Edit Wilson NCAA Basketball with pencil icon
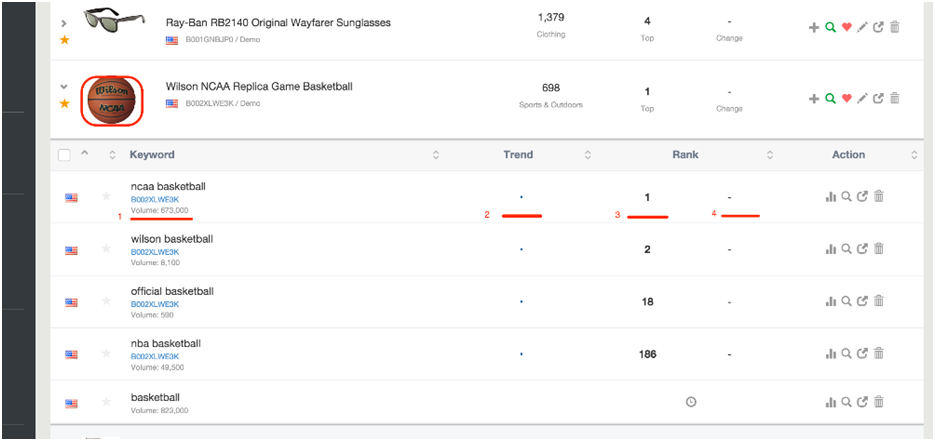Screen dimensions: 935x441 [x=862, y=98]
